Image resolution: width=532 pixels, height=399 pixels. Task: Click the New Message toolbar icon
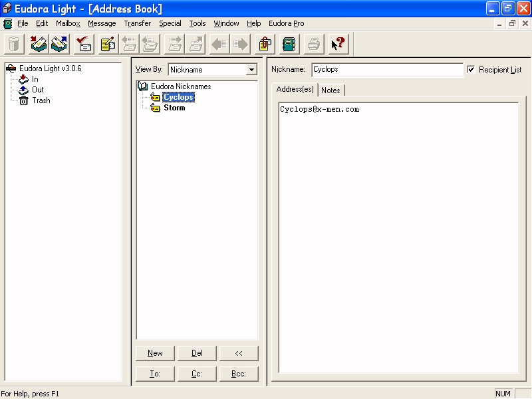[108, 44]
